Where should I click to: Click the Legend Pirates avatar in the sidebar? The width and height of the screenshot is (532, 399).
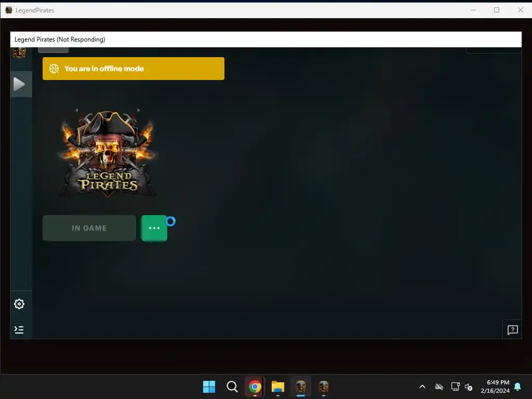(x=19, y=52)
